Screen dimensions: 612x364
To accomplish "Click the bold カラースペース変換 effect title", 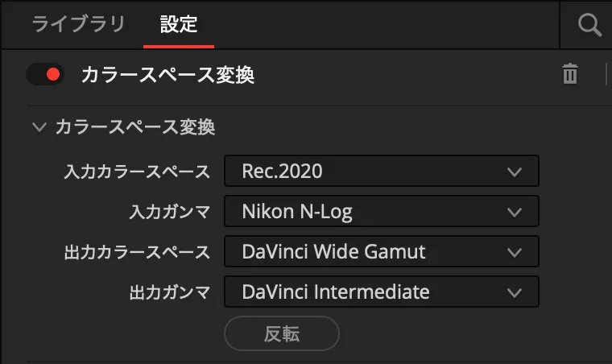I will tap(167, 75).
